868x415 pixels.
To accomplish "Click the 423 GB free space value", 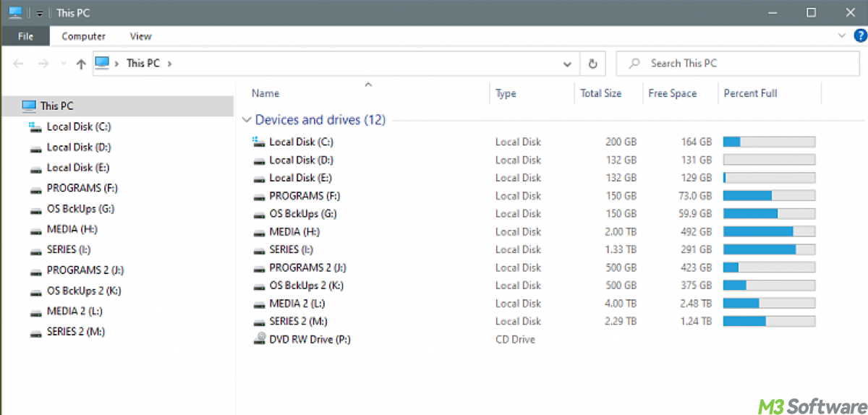I will tap(697, 268).
